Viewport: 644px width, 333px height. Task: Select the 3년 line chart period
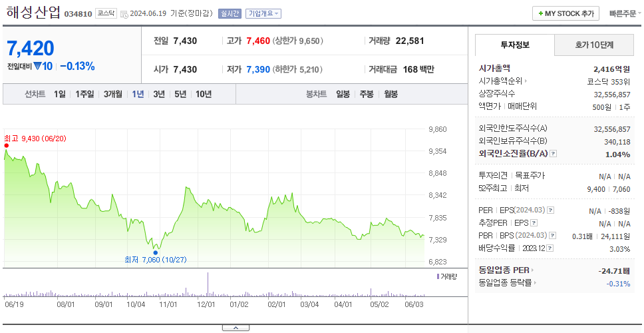click(x=159, y=94)
